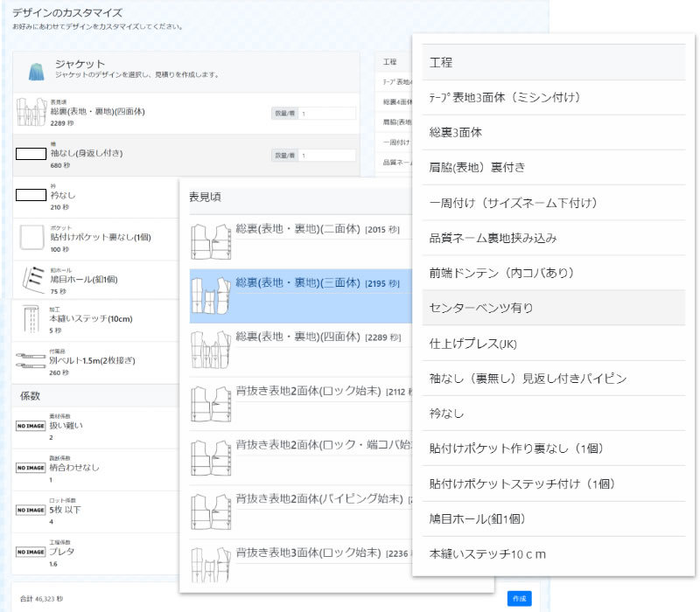Click the pattern thumbnail for 総裏(表地・裏地)(二面体)
This screenshot has width=700, height=612.
(x=210, y=240)
